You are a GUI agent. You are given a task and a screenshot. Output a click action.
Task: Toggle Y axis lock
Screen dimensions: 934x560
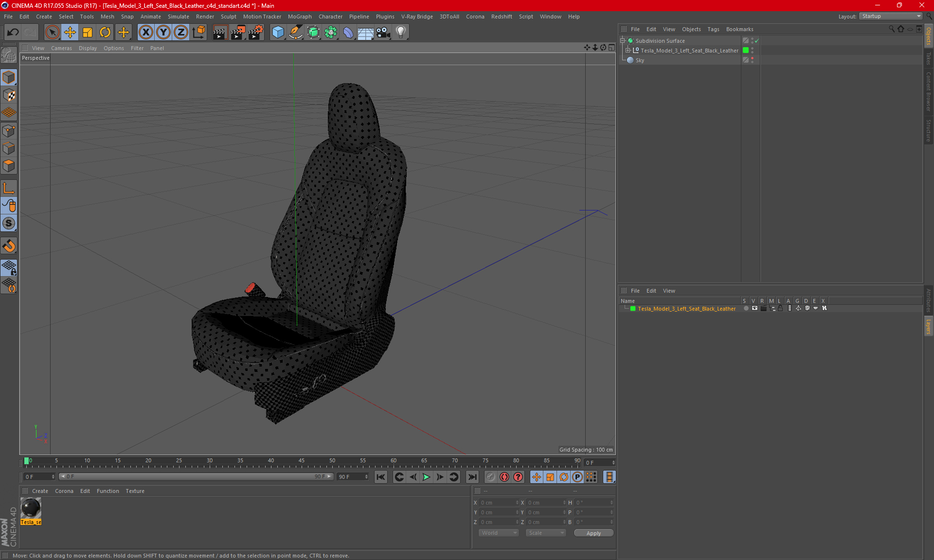point(163,33)
